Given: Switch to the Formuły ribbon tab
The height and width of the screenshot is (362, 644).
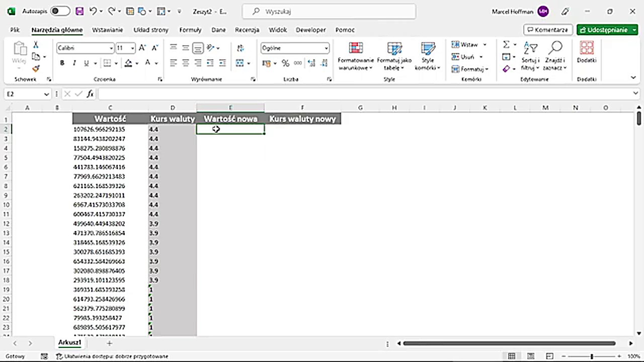Looking at the screenshot, I should [190, 30].
